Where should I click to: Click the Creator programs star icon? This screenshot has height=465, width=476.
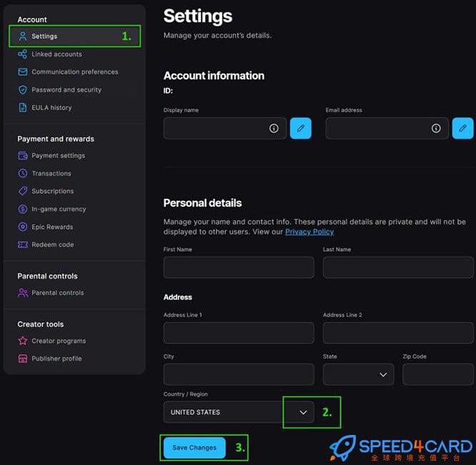coord(23,341)
